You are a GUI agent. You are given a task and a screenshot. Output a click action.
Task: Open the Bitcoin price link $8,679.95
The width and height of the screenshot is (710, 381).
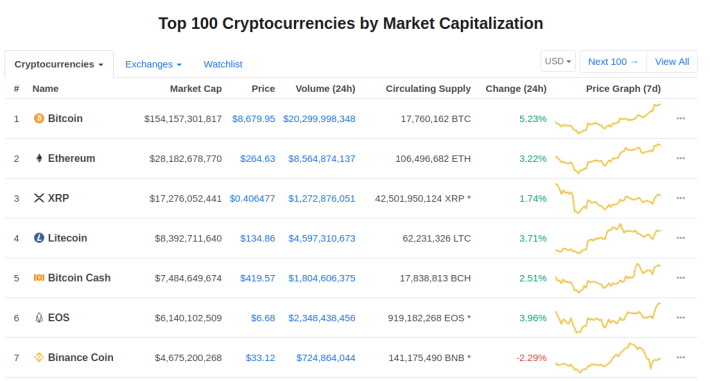point(254,119)
